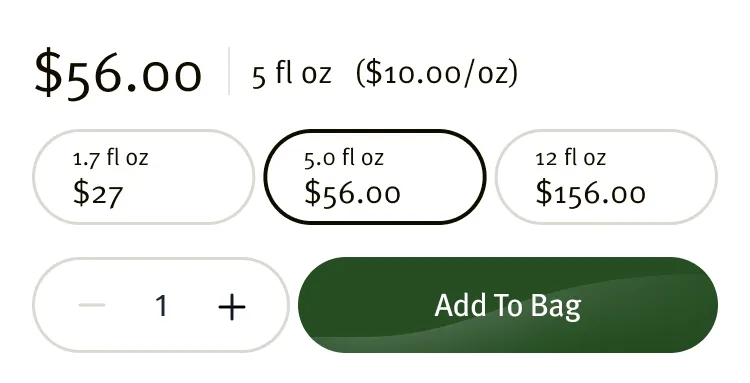This screenshot has height=383, width=750.
Task: Click the 5.0 fl oz label in selected pill
Action: (344, 157)
